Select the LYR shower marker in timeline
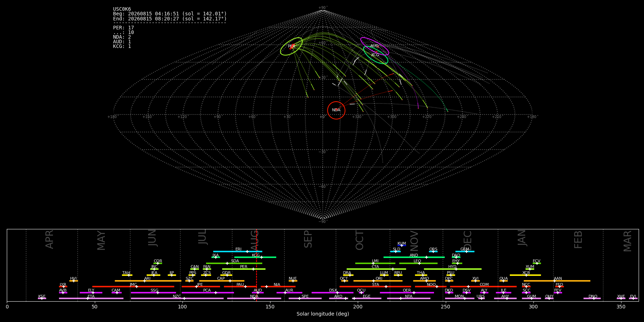 click(63, 287)
